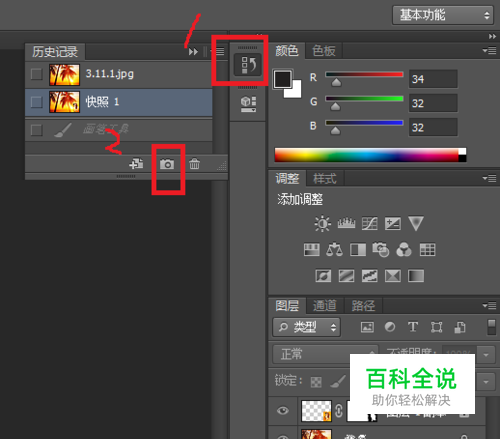Switch to the 颜色 tab
The image size is (500, 439).
(x=287, y=51)
